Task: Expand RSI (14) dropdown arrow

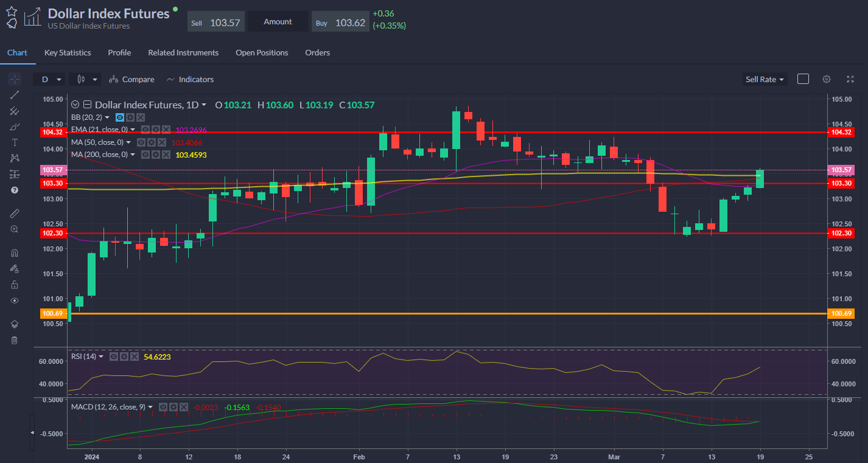Action: coord(101,357)
